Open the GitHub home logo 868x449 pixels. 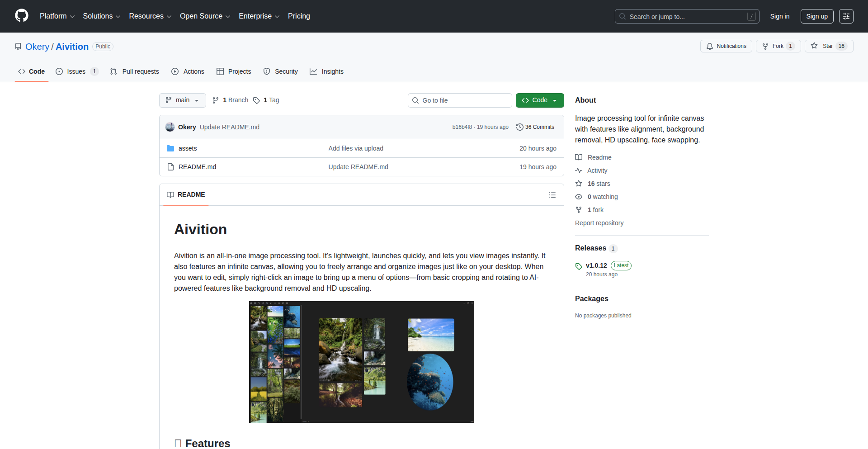[x=22, y=16]
